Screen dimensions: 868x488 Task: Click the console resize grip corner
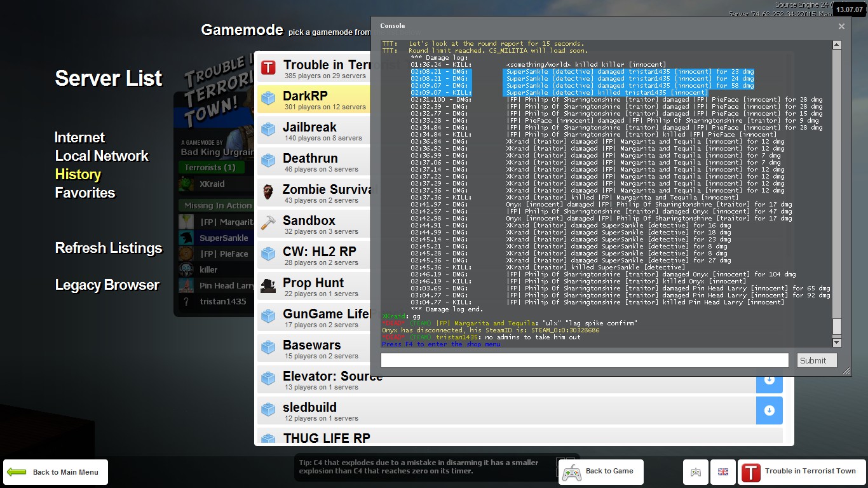(x=846, y=372)
